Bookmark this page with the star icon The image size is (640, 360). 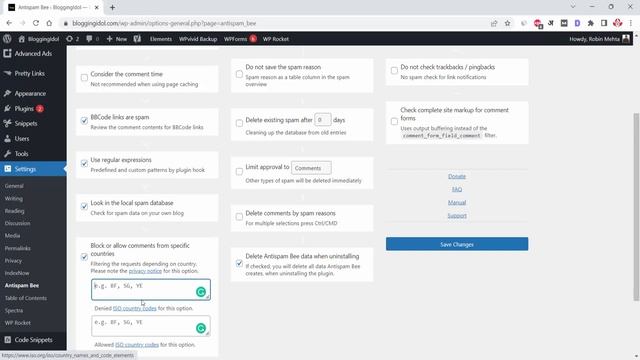click(507, 23)
